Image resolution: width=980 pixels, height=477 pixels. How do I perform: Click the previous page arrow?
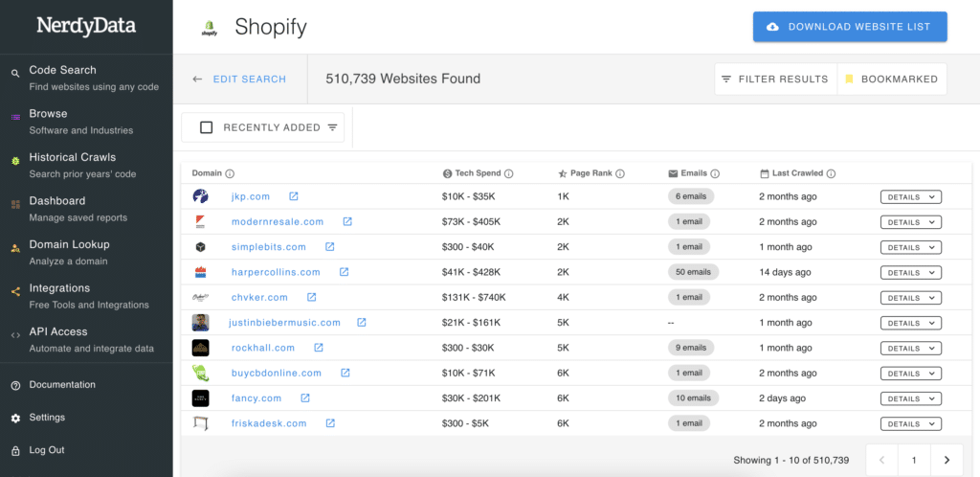coord(881,460)
